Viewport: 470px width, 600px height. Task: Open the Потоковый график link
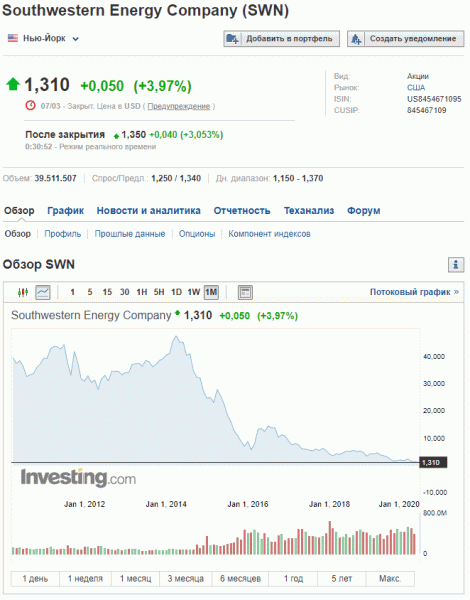(x=414, y=292)
